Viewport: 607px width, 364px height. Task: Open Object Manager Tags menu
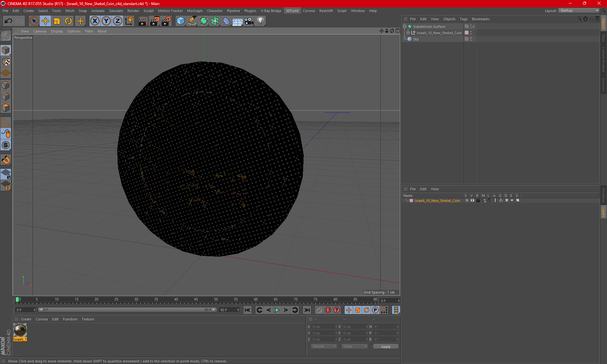click(x=463, y=19)
